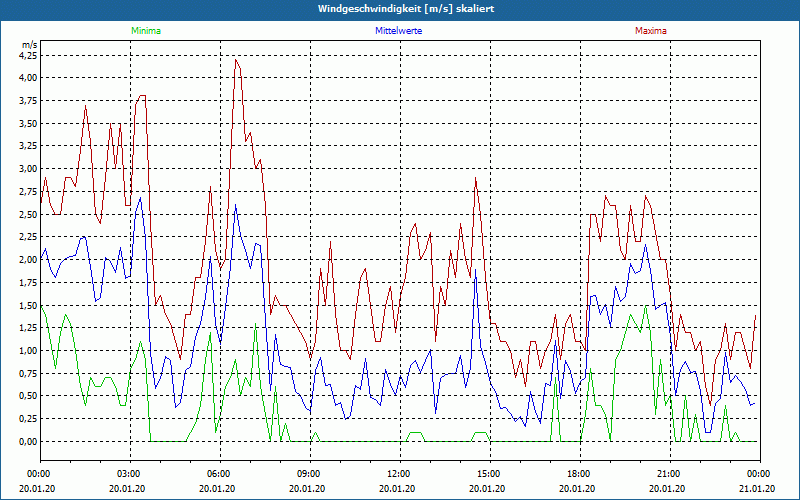Viewport: 800px width, 500px height.
Task: Click the 2,25 y-axis value
Action: pos(28,237)
